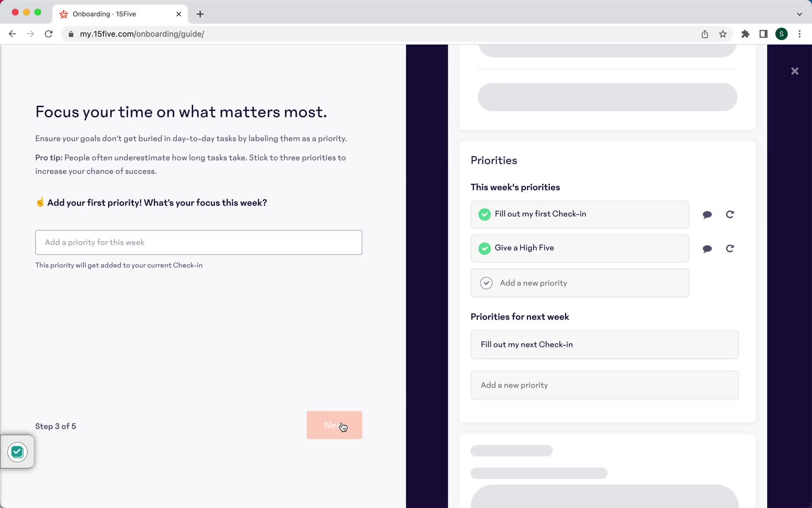Click the green checkmark icon on 'Give a High Five'

click(x=484, y=248)
